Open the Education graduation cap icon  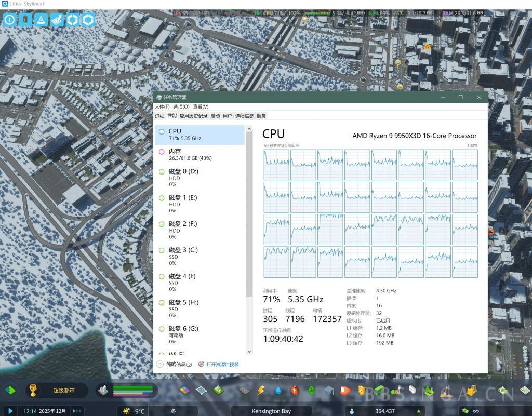328,390
